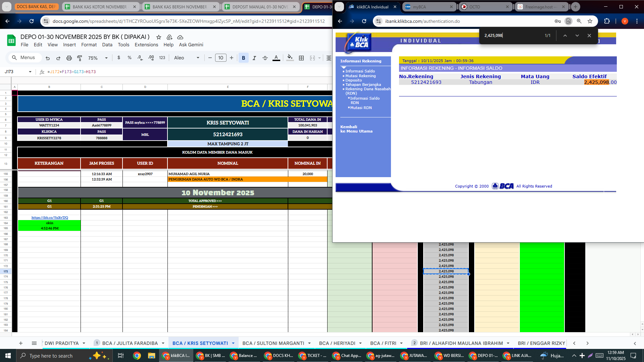Screen dimensions: 644x362
Task: Bookmark the KlikBCA page with the star
Action: point(590,21)
